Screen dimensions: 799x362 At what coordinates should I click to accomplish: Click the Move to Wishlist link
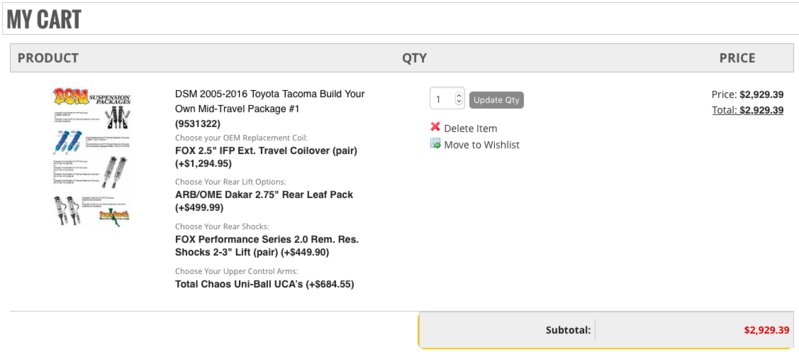click(482, 145)
